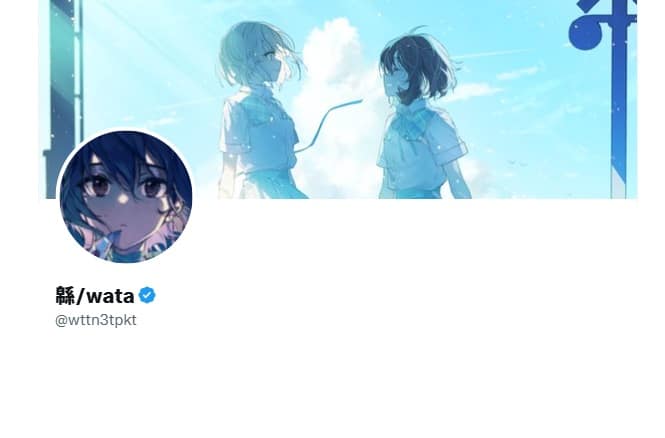Select the display name 縣/wata
Viewport: 665px width, 438px height.
[x=95, y=296]
